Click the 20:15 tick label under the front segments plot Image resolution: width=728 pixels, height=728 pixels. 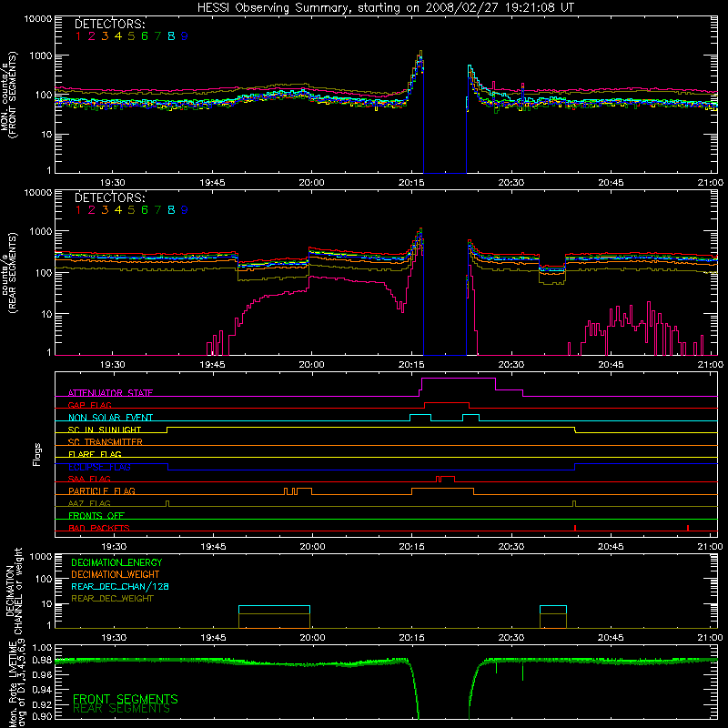411,183
